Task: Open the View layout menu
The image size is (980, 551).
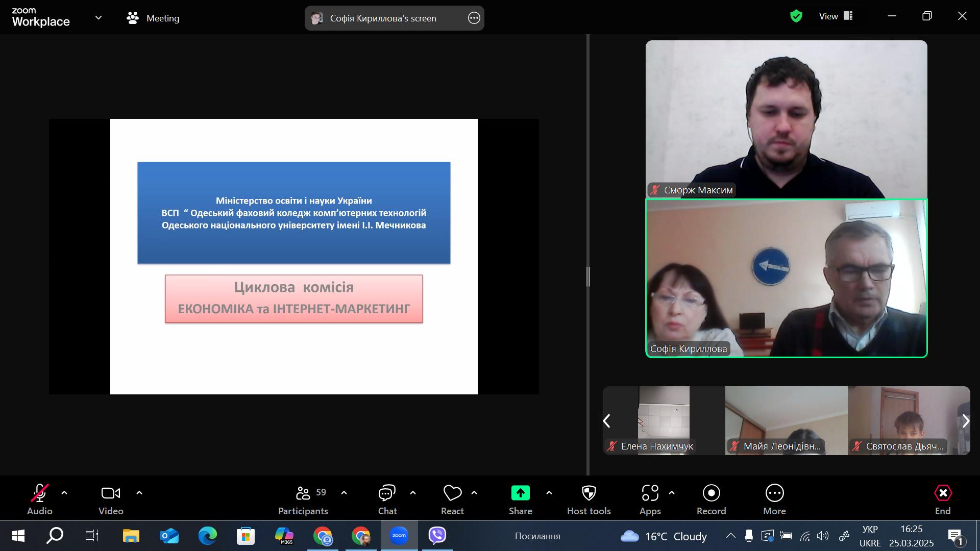Action: coord(836,16)
